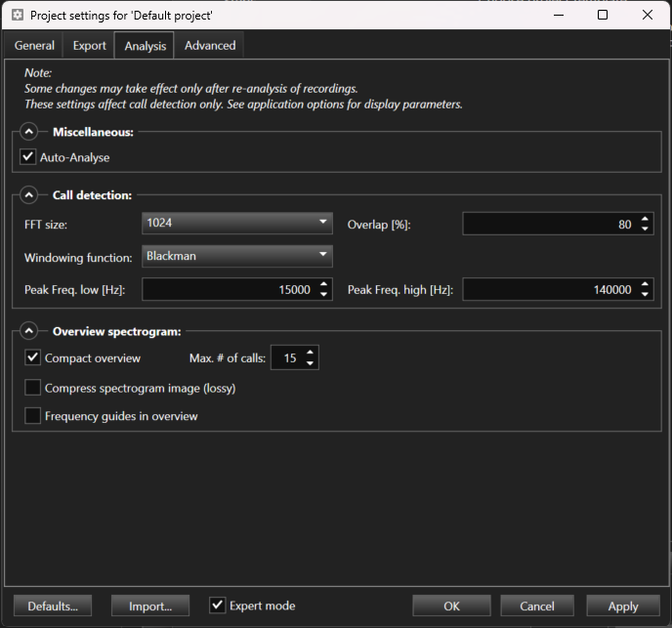Image resolution: width=672 pixels, height=628 pixels.
Task: Decrease the Max. # of calls value
Action: (310, 364)
